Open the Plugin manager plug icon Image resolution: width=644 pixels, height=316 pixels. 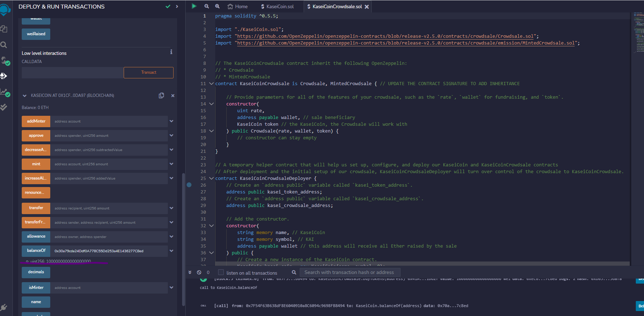pos(4,307)
